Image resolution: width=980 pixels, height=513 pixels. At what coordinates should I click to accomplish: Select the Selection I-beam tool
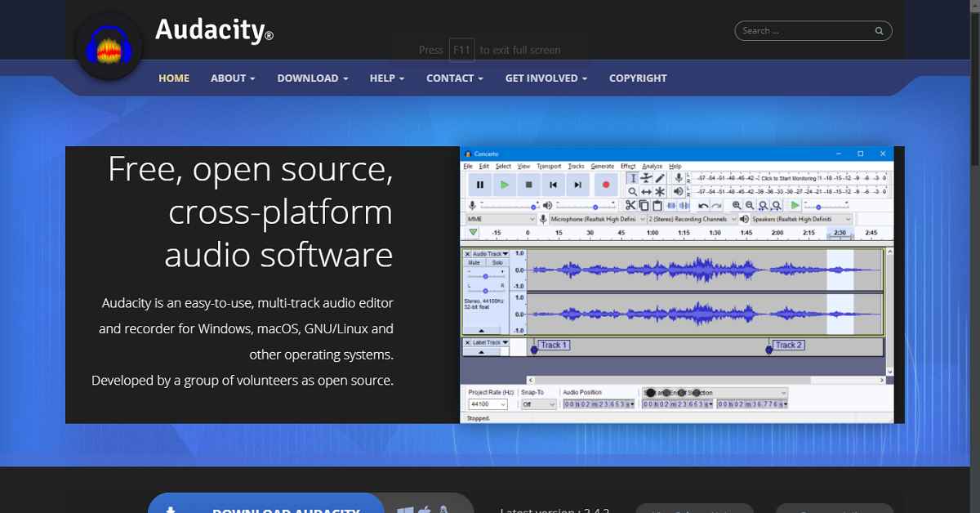633,178
